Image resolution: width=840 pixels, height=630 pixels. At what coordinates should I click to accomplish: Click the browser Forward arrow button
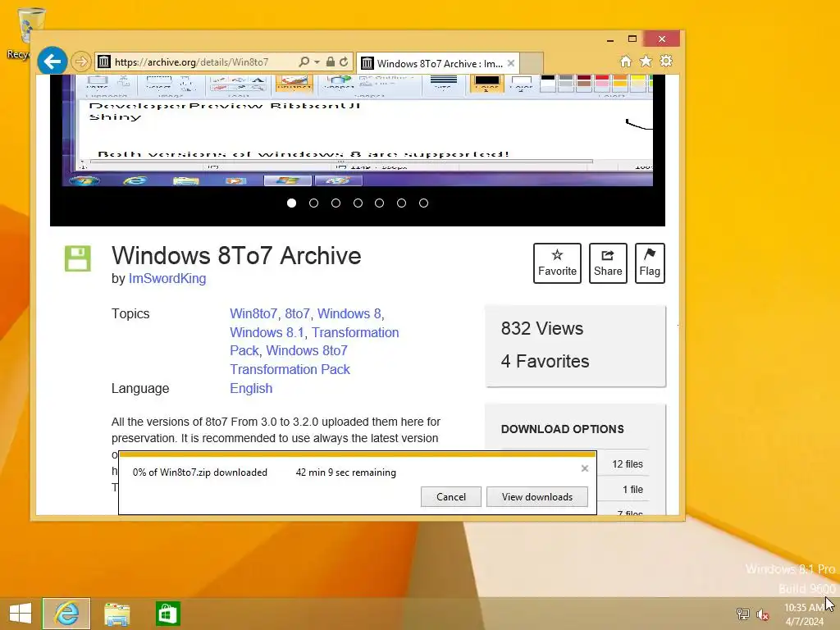pyautogui.click(x=81, y=62)
